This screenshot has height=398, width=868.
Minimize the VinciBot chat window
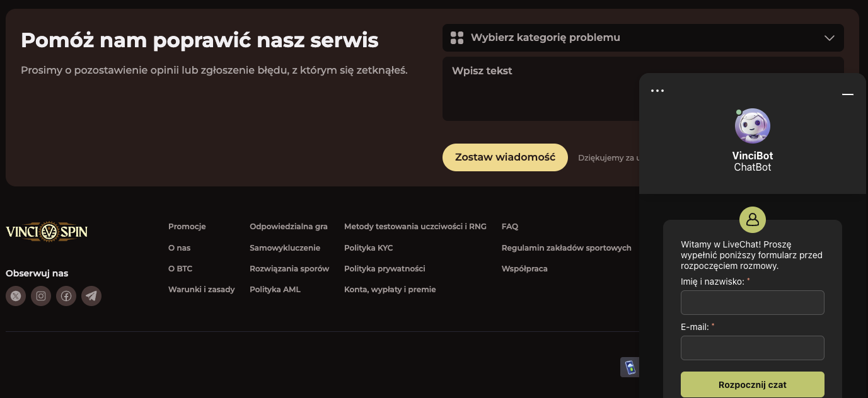pyautogui.click(x=847, y=94)
